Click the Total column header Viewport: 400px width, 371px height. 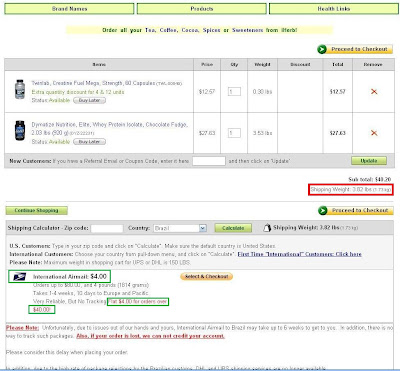pos(338,64)
